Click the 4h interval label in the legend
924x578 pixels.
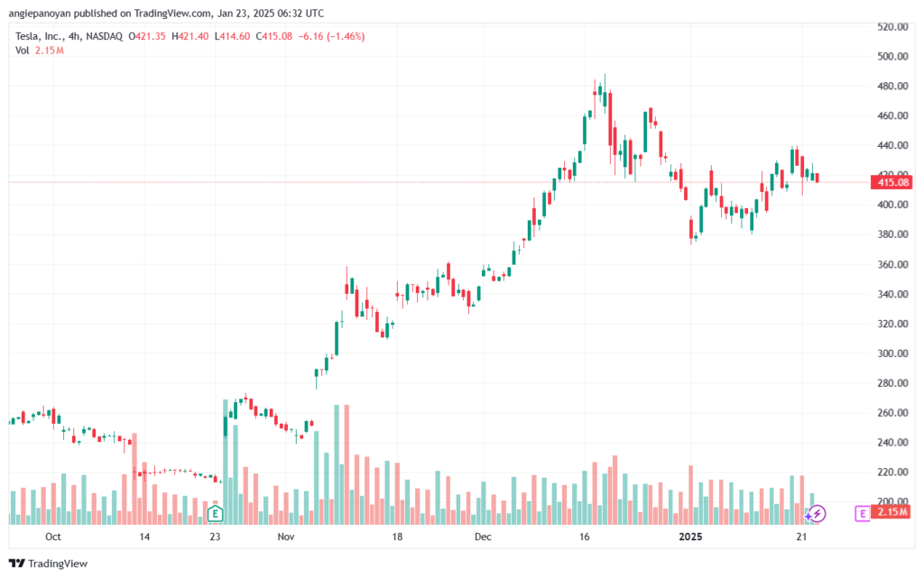pos(74,36)
